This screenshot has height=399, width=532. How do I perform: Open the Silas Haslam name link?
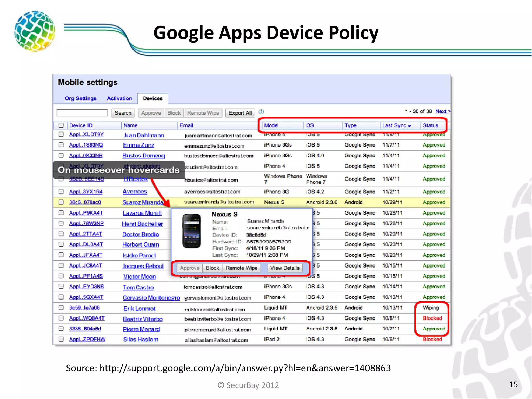[141, 340]
